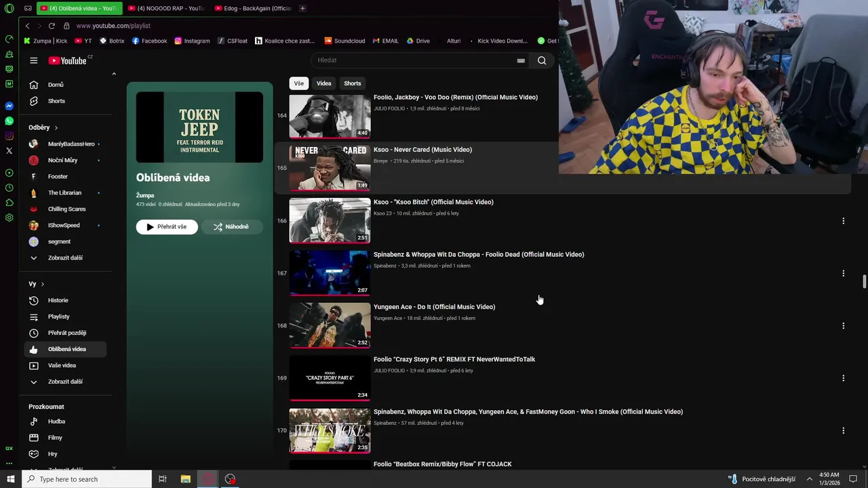868x488 pixels.
Task: Open the Vy section chevron
Action: coord(42,284)
